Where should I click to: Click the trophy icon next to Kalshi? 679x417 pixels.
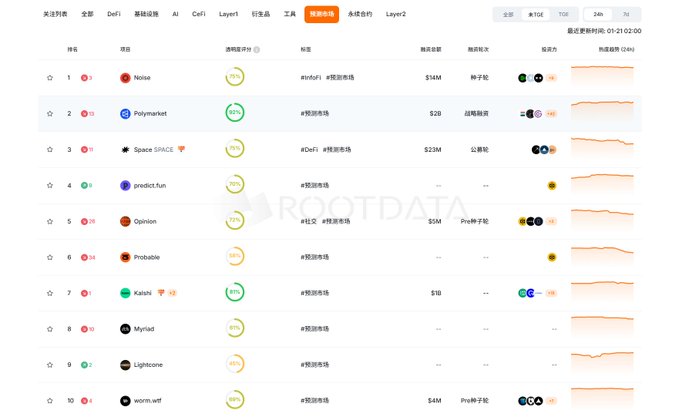pyautogui.click(x=161, y=293)
